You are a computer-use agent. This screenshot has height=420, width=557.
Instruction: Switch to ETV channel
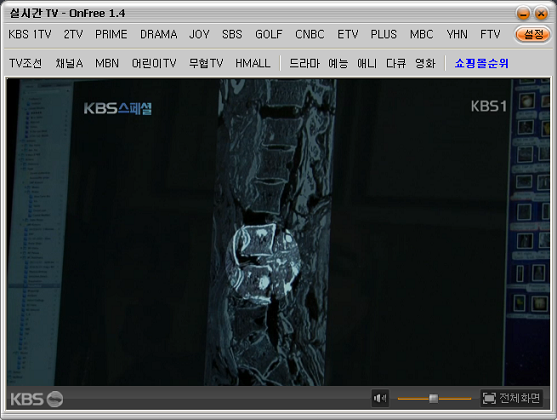348,34
